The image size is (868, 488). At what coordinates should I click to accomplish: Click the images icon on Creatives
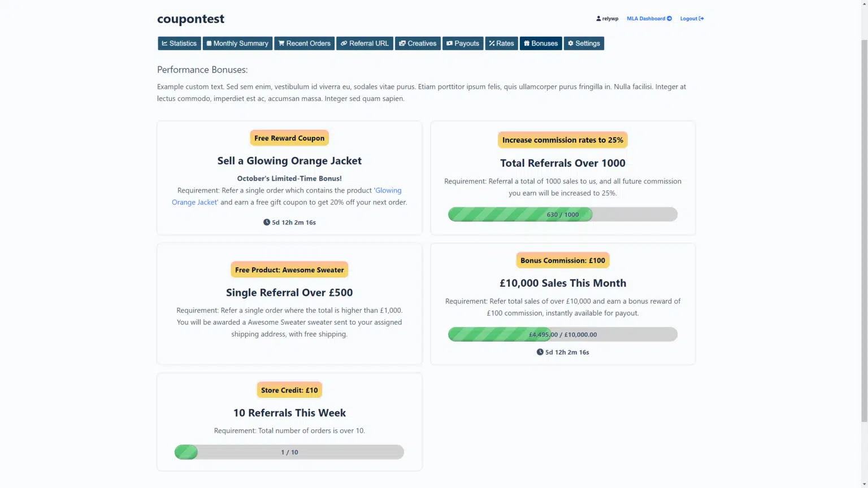(x=402, y=43)
